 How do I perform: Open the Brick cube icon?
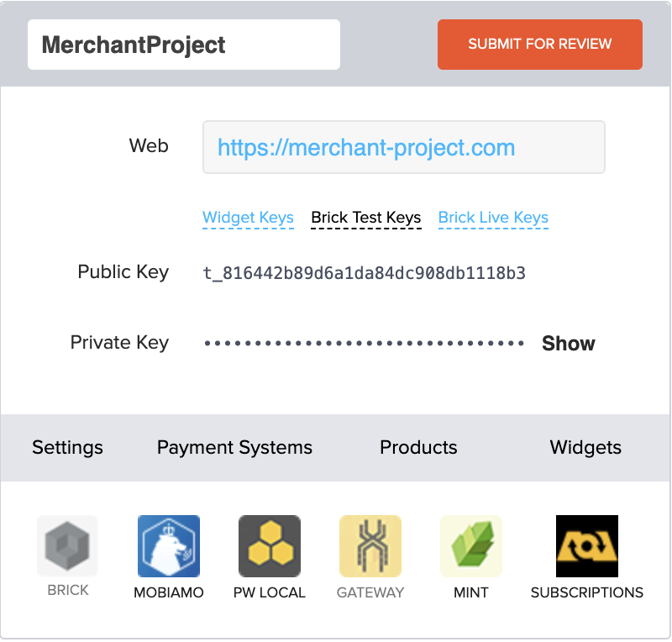point(67,545)
